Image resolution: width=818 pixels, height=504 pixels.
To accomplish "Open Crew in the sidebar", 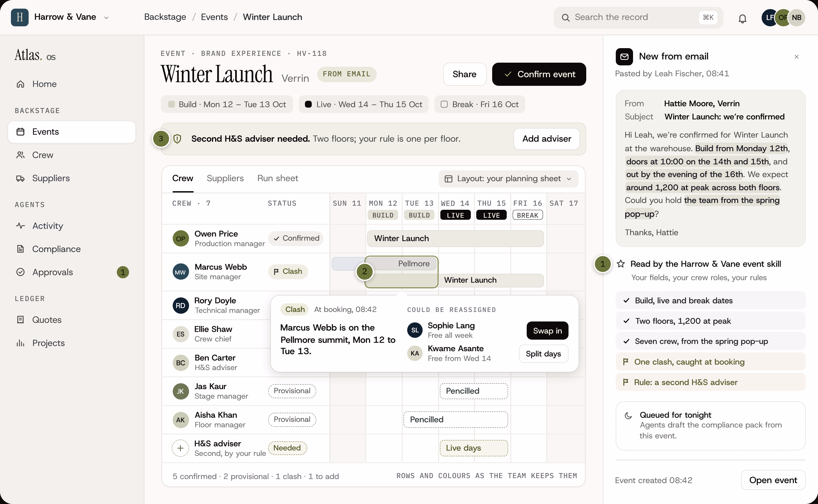I will [x=72, y=155].
